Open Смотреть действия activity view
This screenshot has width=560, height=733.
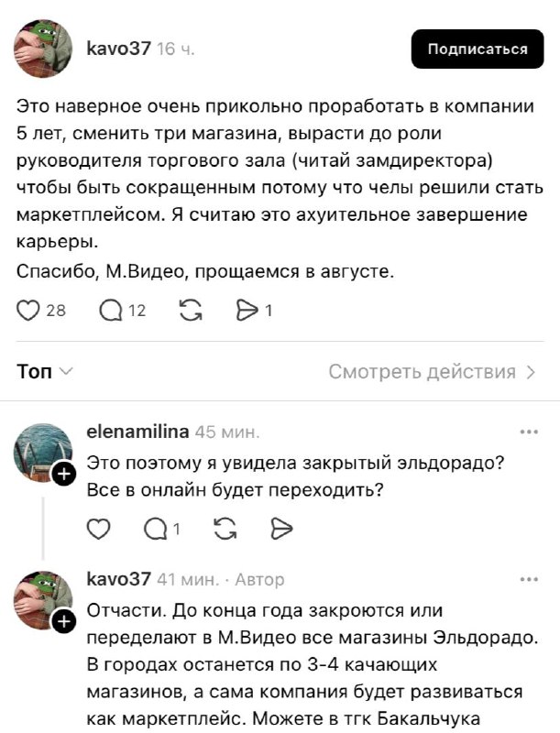pos(433,371)
